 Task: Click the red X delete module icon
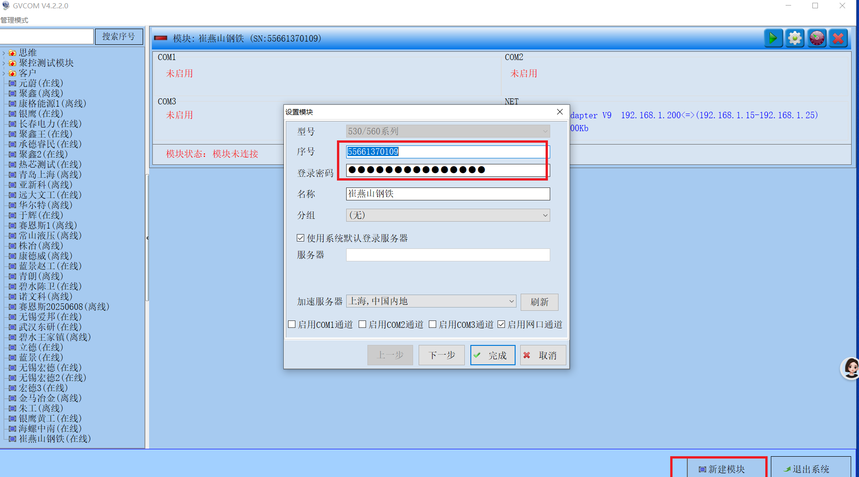[x=838, y=38]
